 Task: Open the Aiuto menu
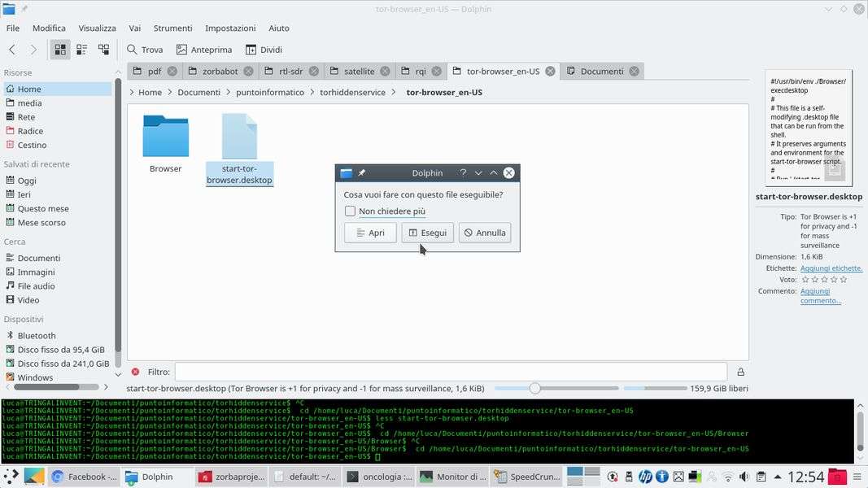[x=278, y=28]
